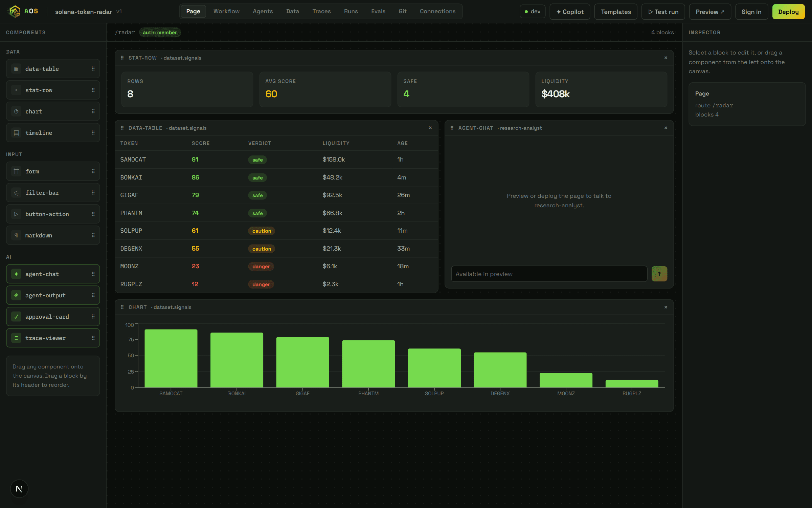Click the CHART block grip handle
This screenshot has width=812, height=508.
122,307
